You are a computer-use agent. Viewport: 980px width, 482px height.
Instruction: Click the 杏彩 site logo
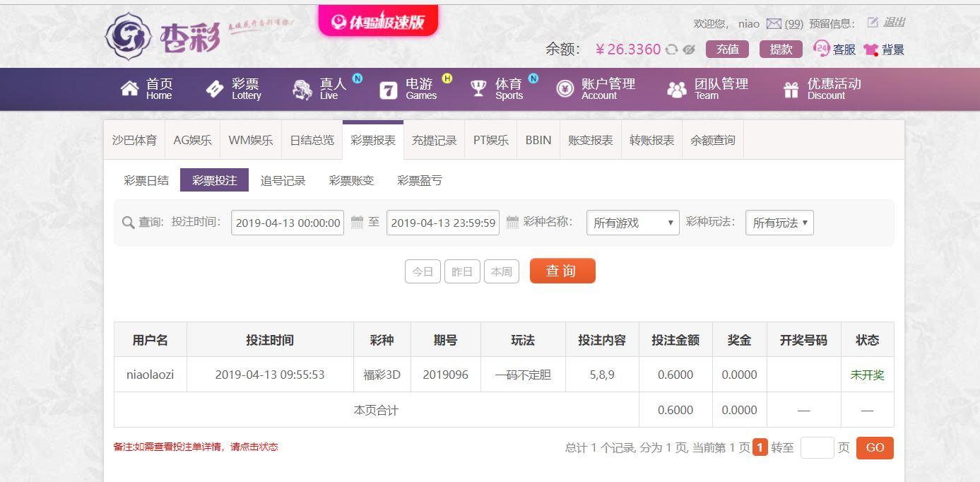click(x=163, y=35)
